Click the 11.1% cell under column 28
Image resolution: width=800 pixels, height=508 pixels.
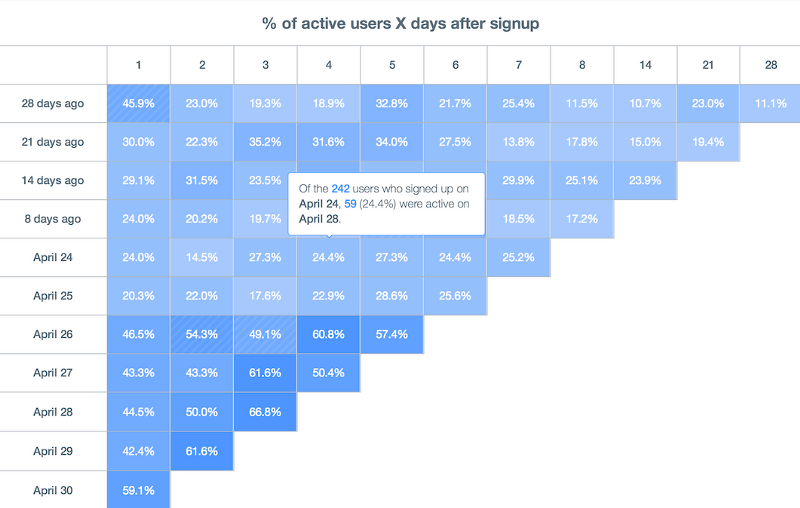click(770, 104)
